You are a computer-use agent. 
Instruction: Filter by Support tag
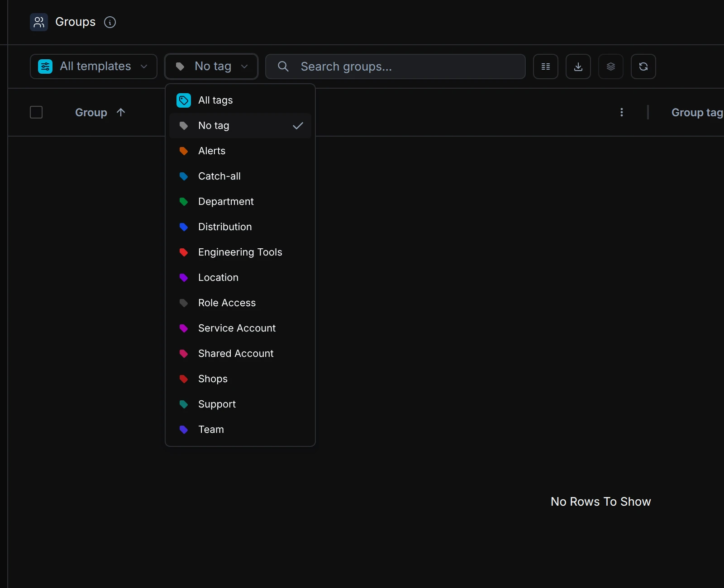pos(240,404)
